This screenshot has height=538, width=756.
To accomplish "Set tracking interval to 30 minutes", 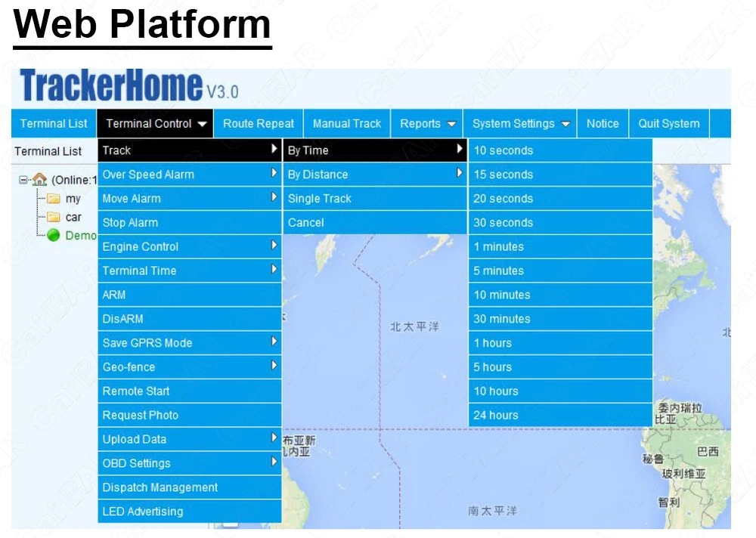I will (x=560, y=319).
